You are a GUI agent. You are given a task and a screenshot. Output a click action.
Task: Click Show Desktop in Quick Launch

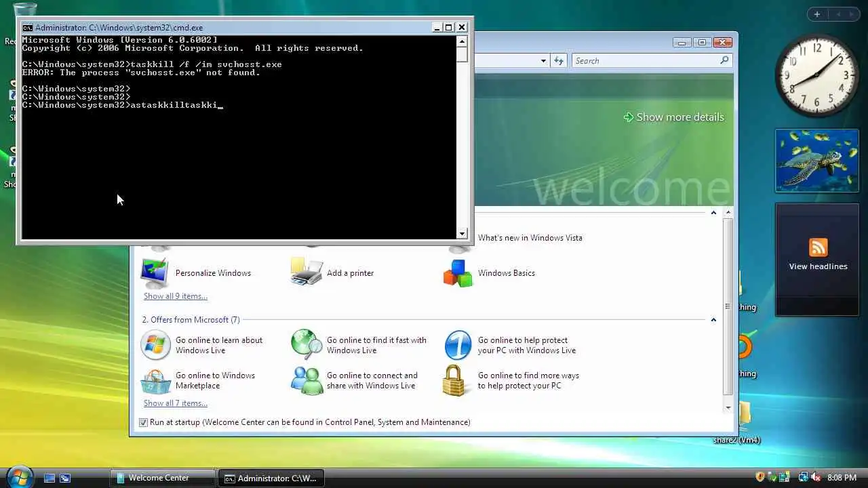point(50,478)
